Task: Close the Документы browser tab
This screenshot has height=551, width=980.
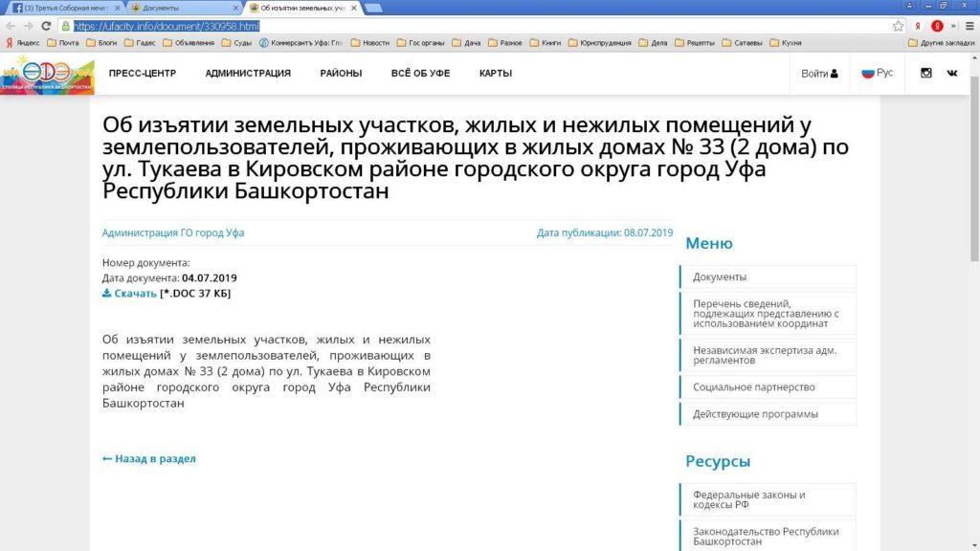Action: [235, 8]
